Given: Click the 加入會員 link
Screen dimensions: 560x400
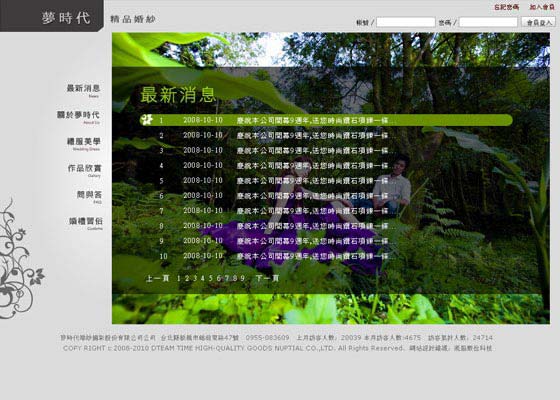Looking at the screenshot, I should point(542,7).
